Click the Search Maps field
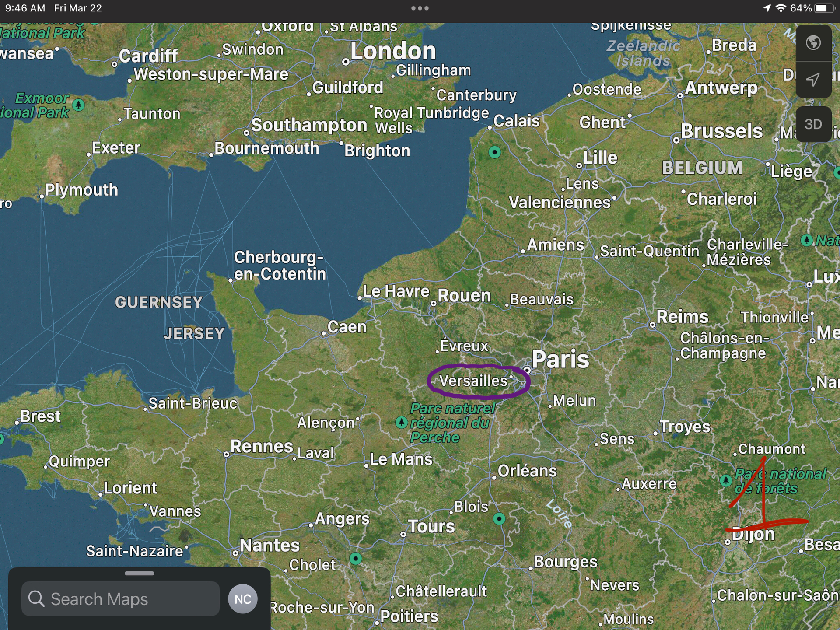840x630 pixels. (x=120, y=599)
